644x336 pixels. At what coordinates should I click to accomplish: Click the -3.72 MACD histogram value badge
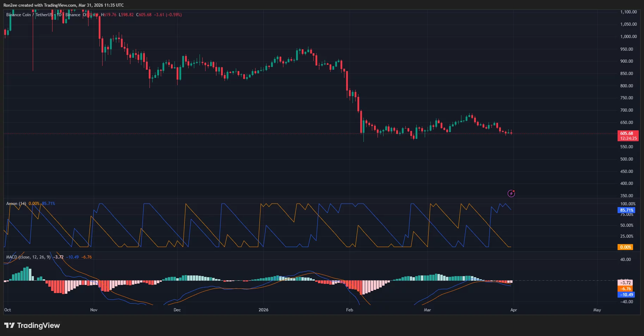click(626, 282)
